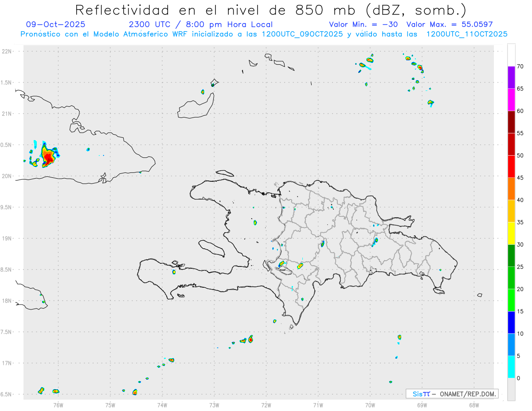The image size is (532, 411).
Task: Click the purple 65-70 dBZ color band
Action: coord(511,78)
